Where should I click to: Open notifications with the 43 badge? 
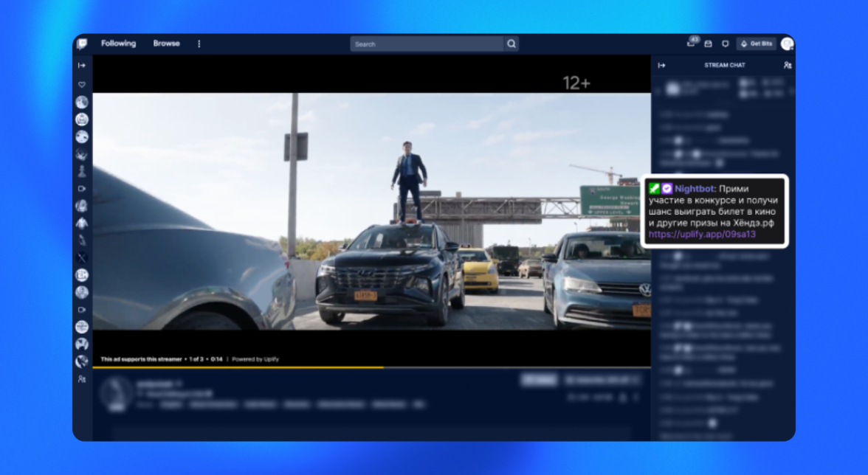pos(691,44)
